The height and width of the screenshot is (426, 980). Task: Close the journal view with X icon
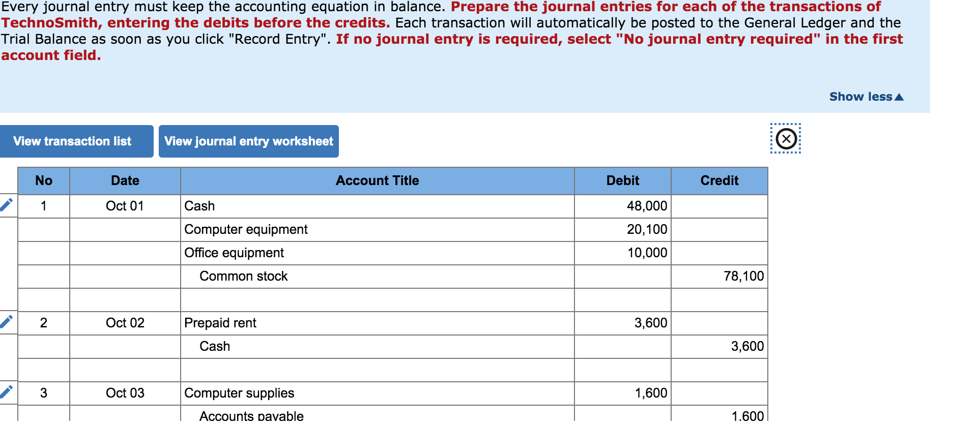[786, 138]
